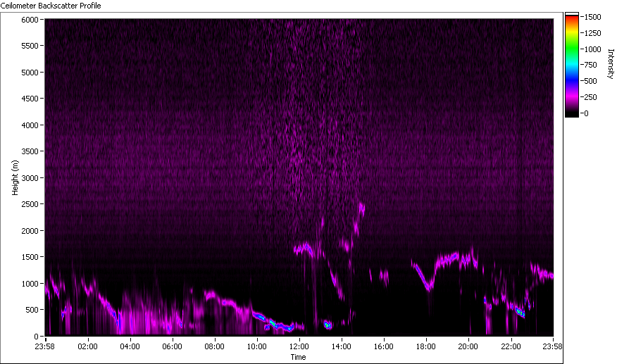The width and height of the screenshot is (617, 364).
Task: Click the 'Height (m)' axis label
Action: [x=15, y=177]
